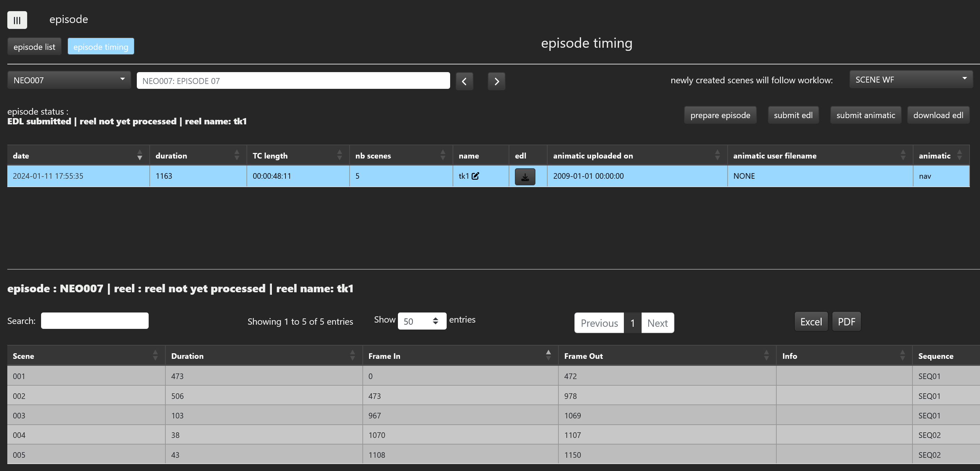The width and height of the screenshot is (980, 471).
Task: Click Next in pagination
Action: [x=657, y=323]
